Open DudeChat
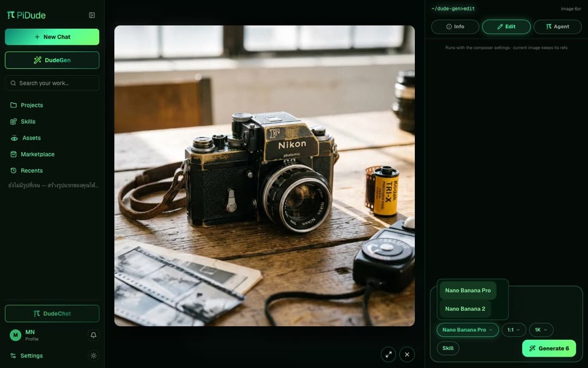Screen dimensions: 588x368 (52, 313)
